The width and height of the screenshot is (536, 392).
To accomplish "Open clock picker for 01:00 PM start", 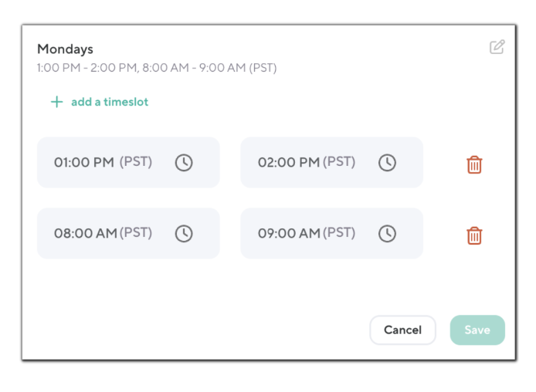I will click(183, 163).
